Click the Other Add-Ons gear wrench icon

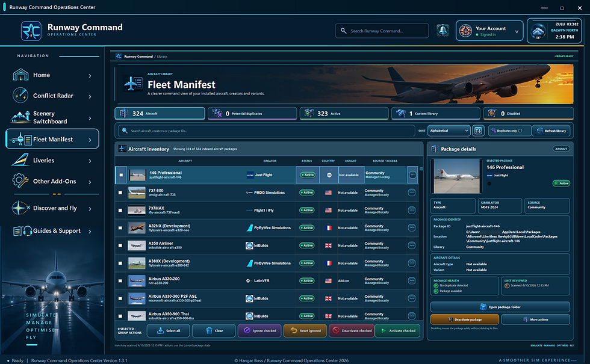click(20, 181)
